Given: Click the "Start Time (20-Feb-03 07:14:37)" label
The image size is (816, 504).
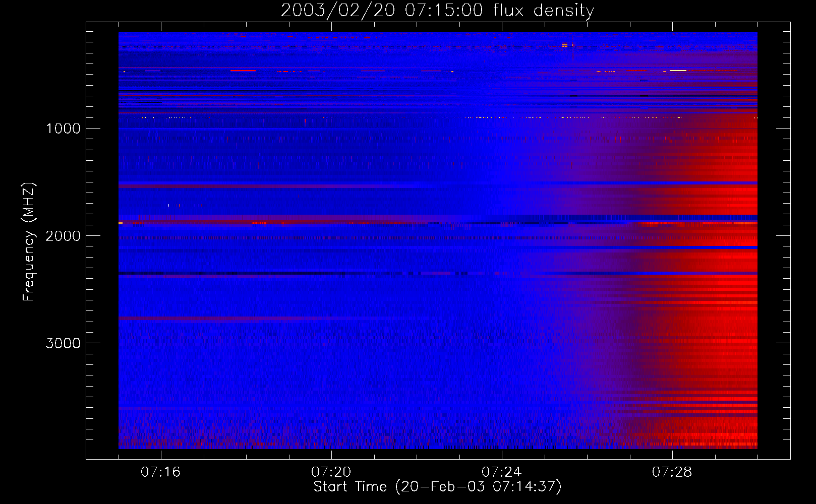Looking at the screenshot, I should pyautogui.click(x=437, y=487).
